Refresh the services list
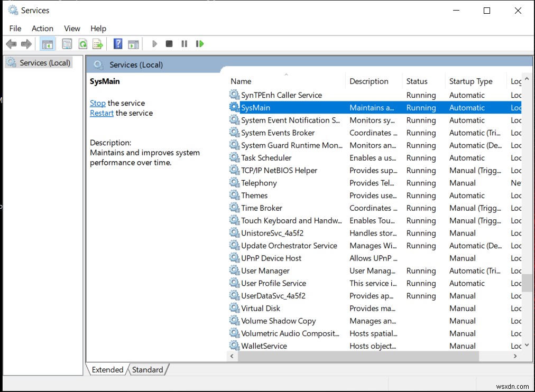This screenshot has width=535, height=392. [x=83, y=44]
